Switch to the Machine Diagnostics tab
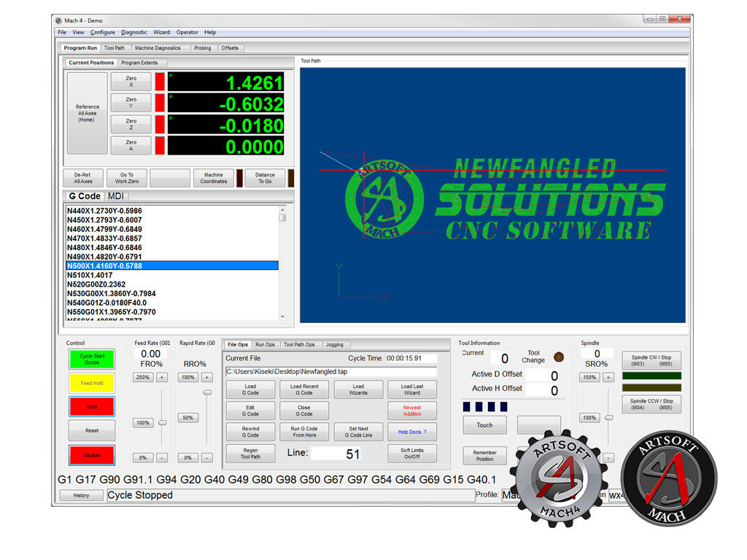Viewport: 747px width, 560px height. [158, 48]
